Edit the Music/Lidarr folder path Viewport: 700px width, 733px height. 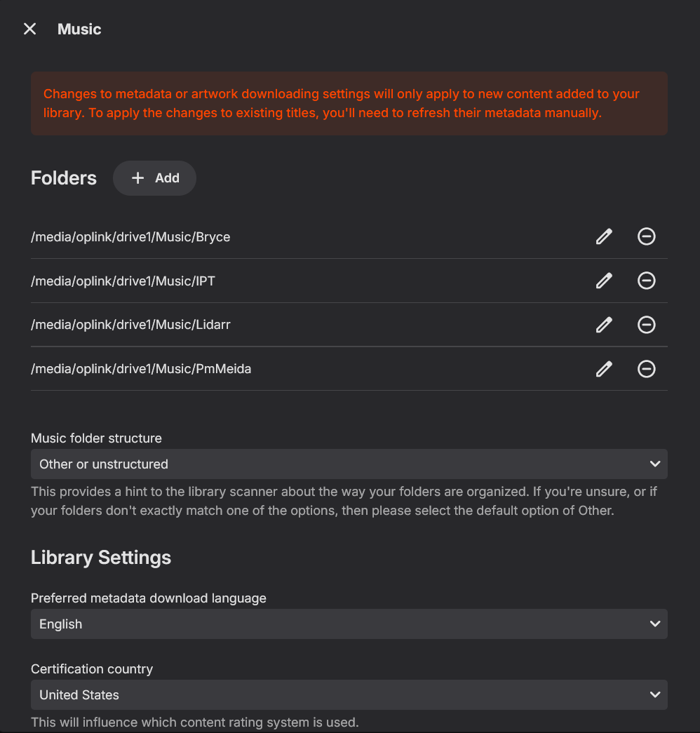604,325
